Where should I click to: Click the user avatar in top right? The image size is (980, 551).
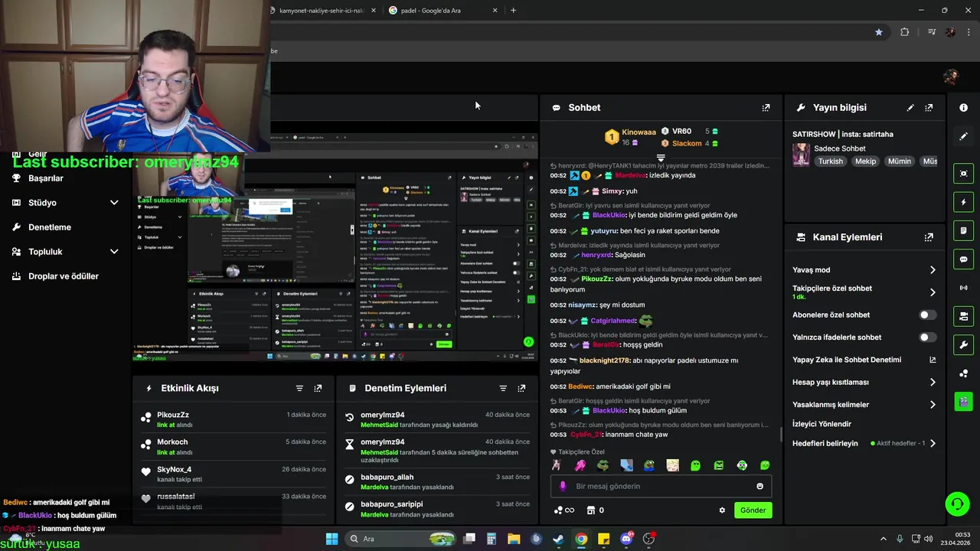[951, 77]
